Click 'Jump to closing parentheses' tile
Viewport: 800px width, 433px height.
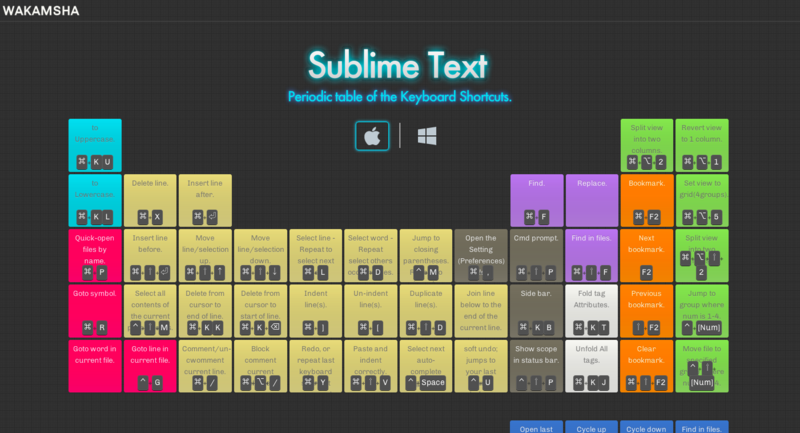click(x=426, y=256)
